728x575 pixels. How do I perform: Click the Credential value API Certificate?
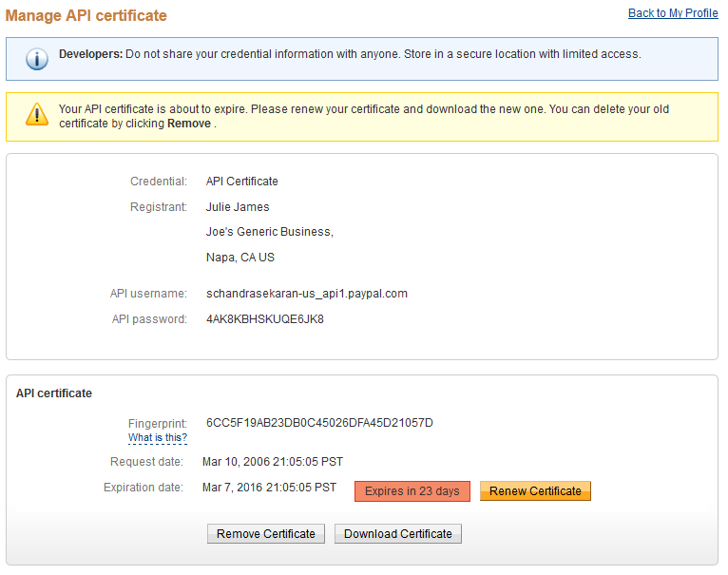click(x=241, y=182)
